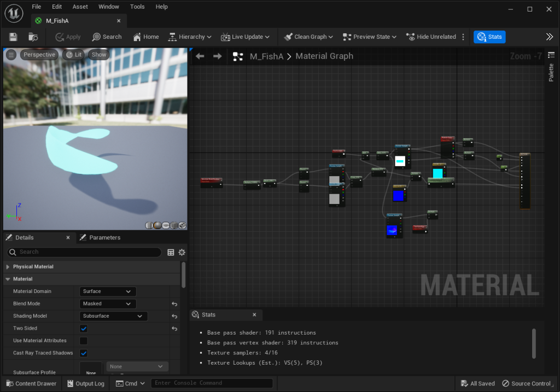Click the cyan color node preview

click(x=437, y=173)
